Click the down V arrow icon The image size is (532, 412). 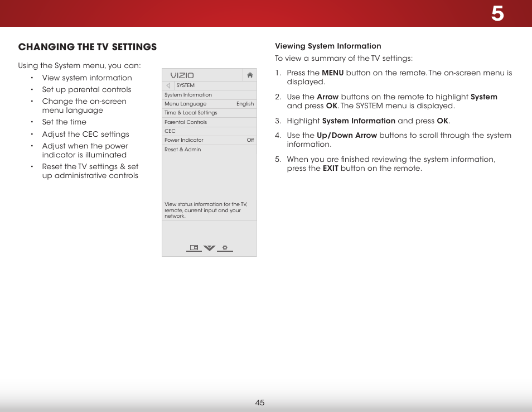pos(209,248)
